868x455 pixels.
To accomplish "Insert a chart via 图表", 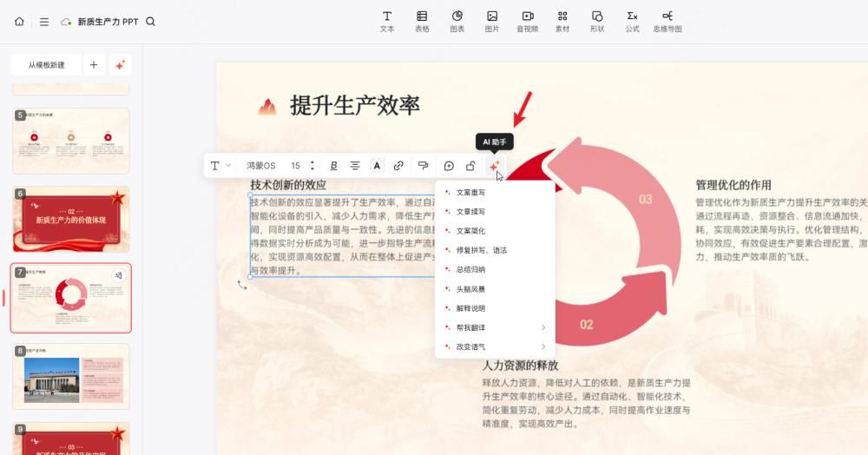I will (x=457, y=21).
